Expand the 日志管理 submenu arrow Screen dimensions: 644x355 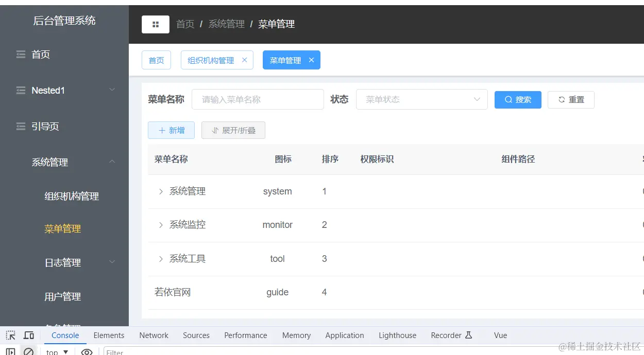coord(112,262)
